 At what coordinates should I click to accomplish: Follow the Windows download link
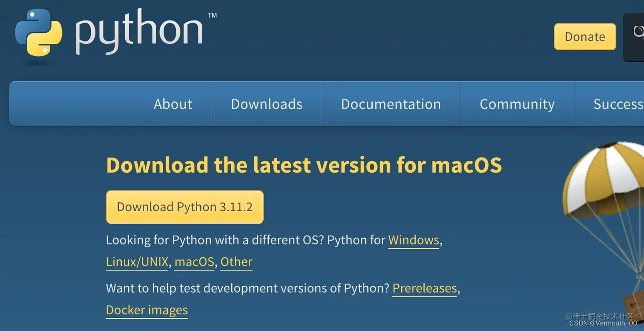tap(414, 240)
